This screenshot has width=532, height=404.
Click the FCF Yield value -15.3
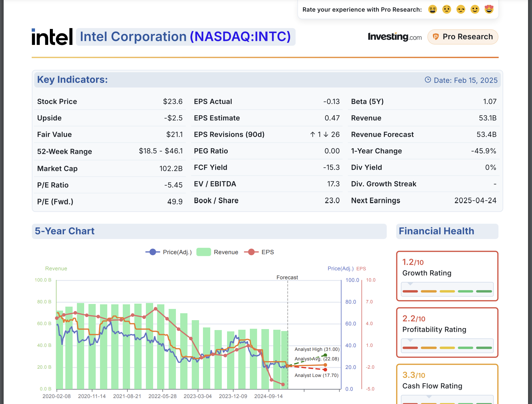[x=331, y=168]
